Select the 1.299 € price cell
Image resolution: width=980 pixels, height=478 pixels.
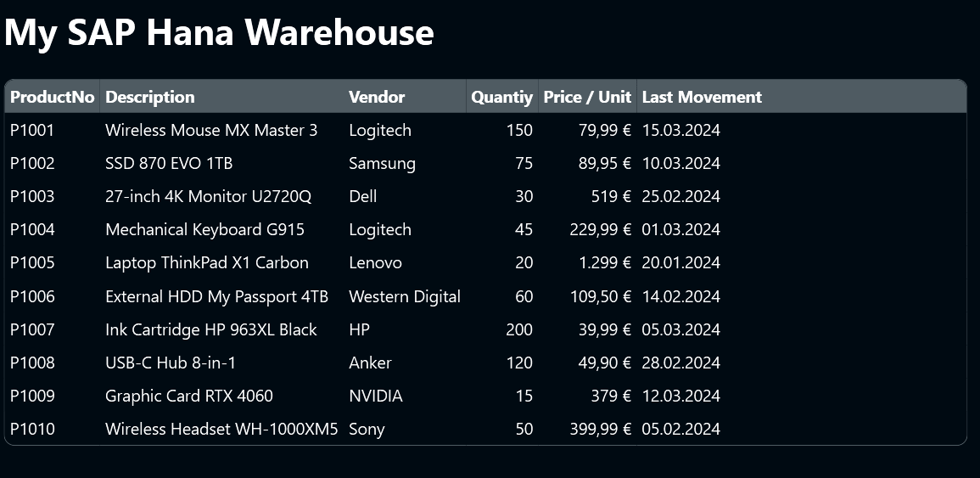[x=605, y=263]
